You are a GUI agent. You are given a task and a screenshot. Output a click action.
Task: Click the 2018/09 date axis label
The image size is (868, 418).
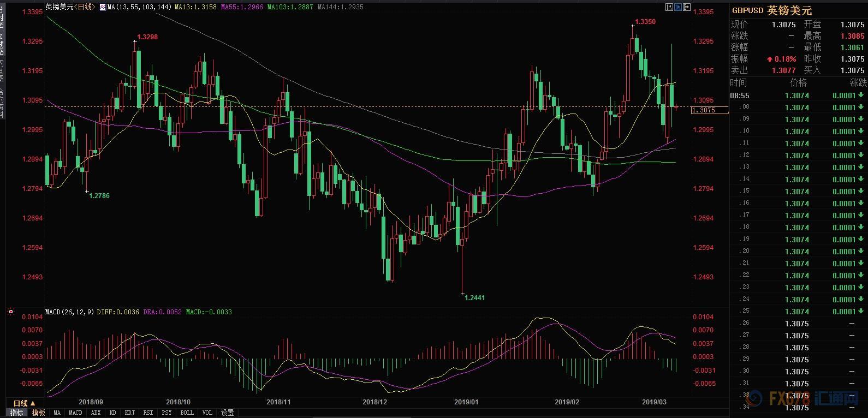[91, 402]
